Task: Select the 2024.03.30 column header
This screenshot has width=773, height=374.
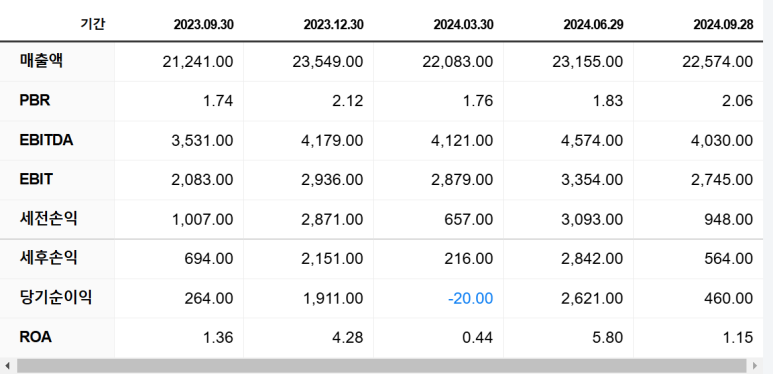Action: 463,25
